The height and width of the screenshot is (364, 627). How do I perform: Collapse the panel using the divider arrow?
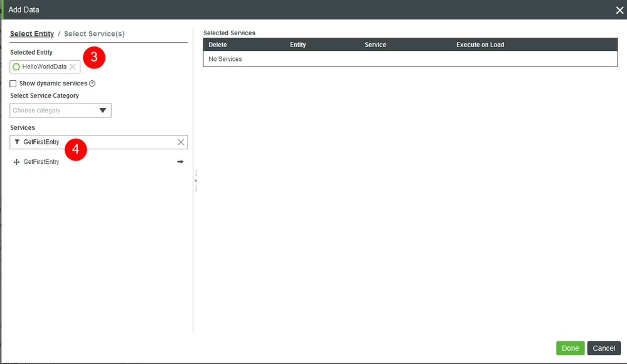(195, 181)
